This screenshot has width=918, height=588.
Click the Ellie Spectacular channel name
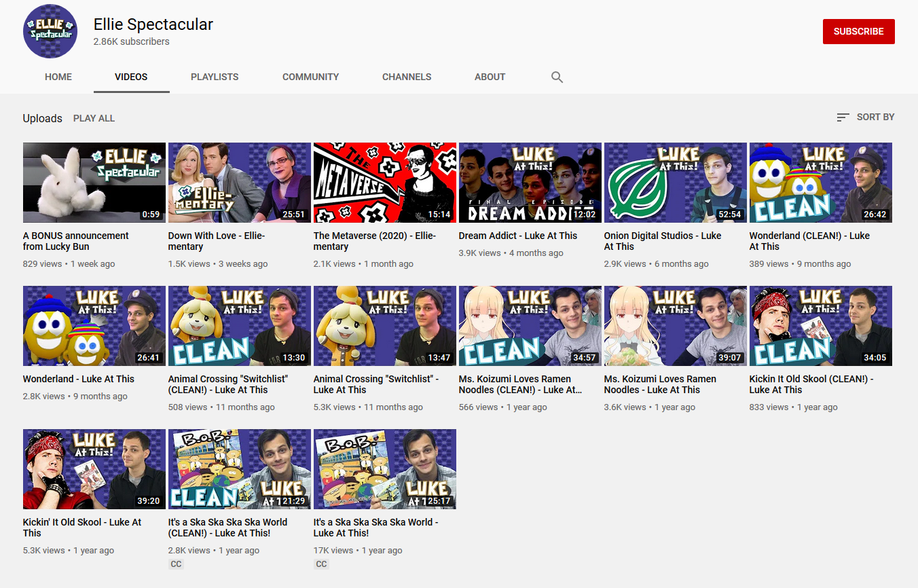pos(153,24)
